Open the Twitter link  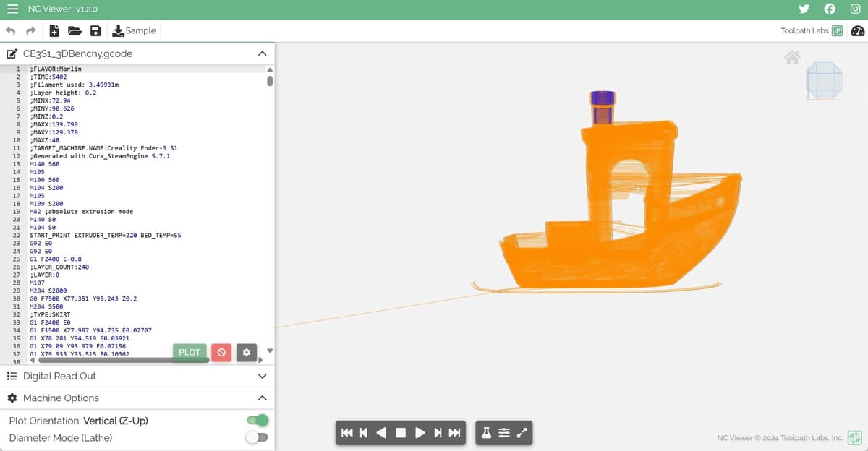click(804, 9)
